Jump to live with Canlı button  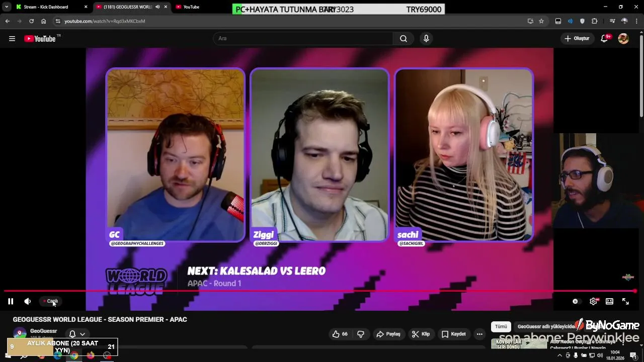pos(50,301)
